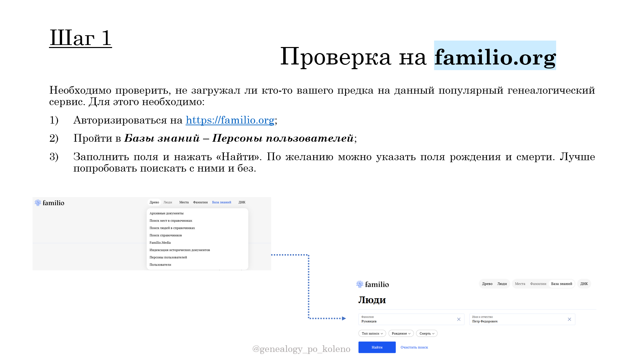
Task: Click the familio logo above Люди heading
Action: point(373,284)
